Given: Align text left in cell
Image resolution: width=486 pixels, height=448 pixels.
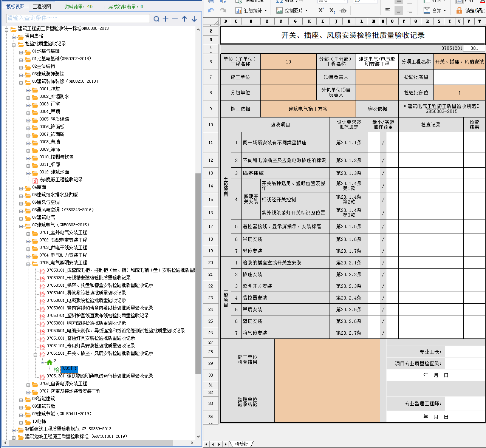Looking at the screenshot, I should pyautogui.click(x=388, y=11).
